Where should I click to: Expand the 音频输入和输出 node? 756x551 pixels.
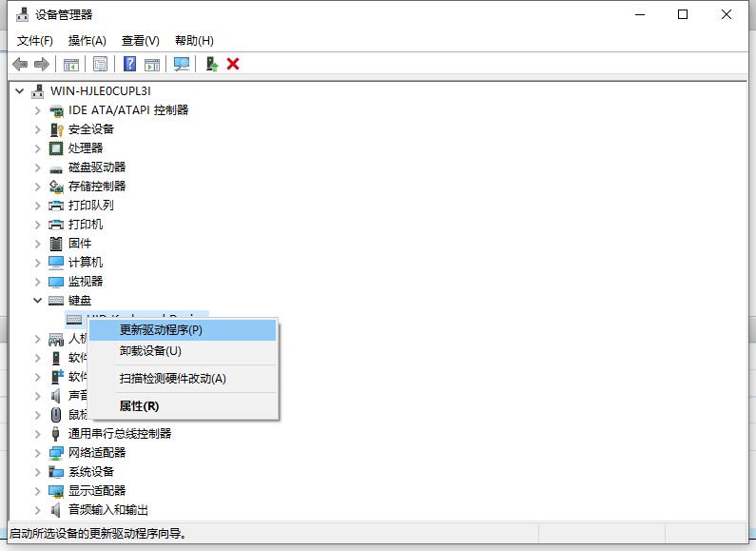tap(38, 510)
